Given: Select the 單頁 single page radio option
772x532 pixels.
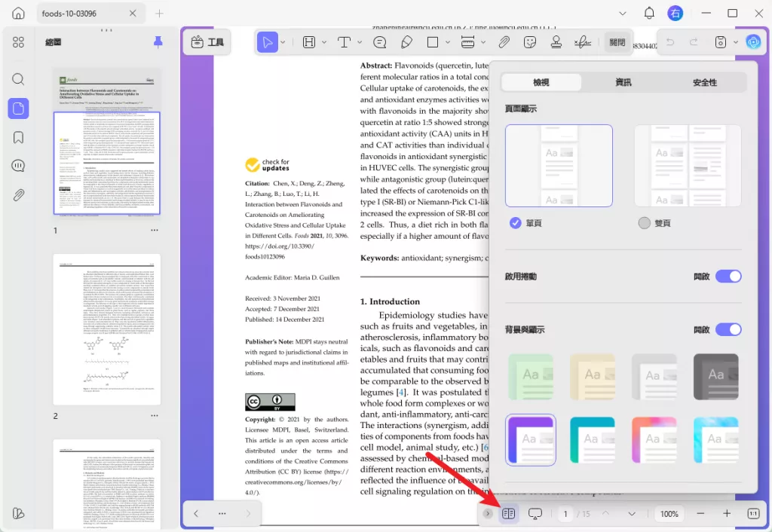Looking at the screenshot, I should click(x=516, y=223).
